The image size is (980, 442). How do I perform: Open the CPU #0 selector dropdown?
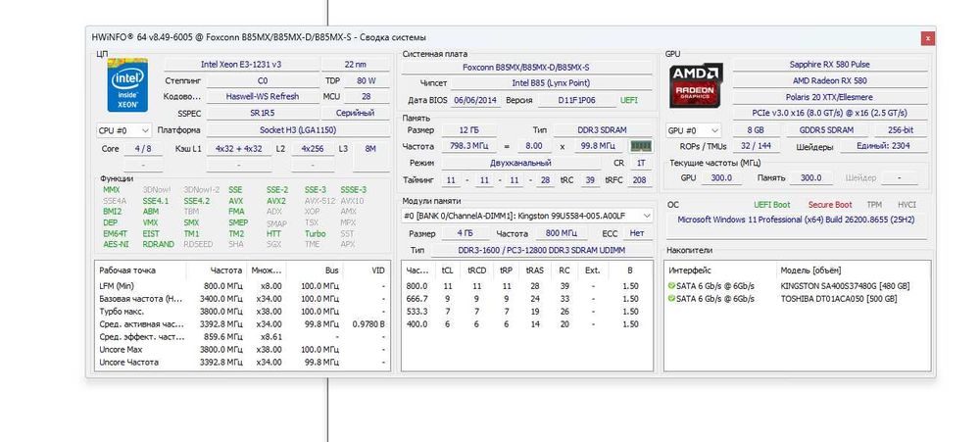coord(123,130)
